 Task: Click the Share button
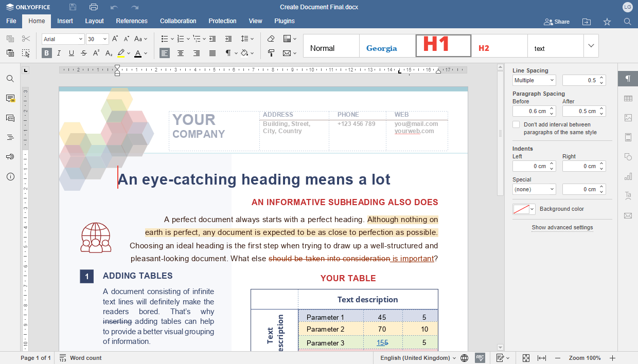click(557, 22)
